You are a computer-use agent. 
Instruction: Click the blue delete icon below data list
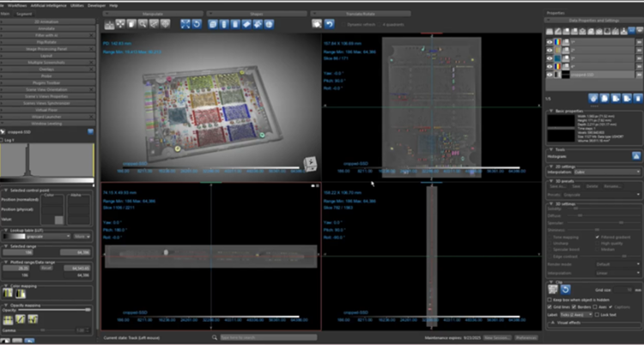coord(637,98)
